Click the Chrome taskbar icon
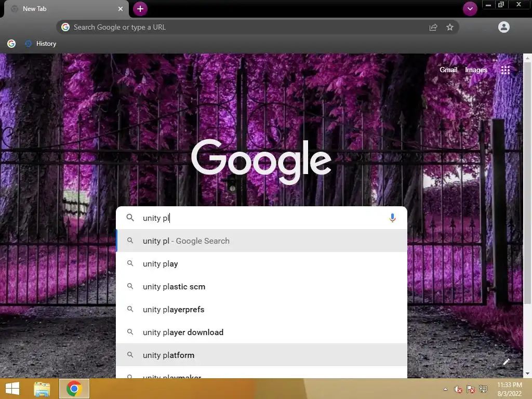 tap(74, 389)
